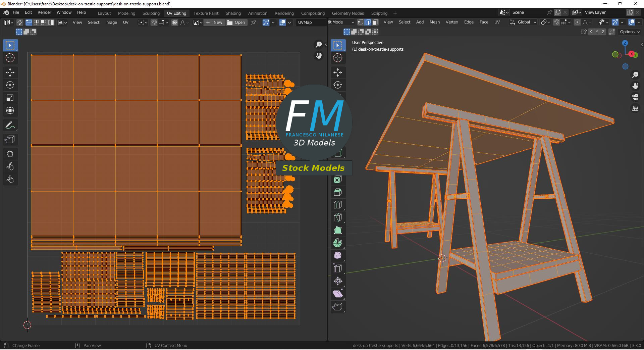Select the UV Rip Region tool
Screen dimensions: 644x350
point(10,140)
